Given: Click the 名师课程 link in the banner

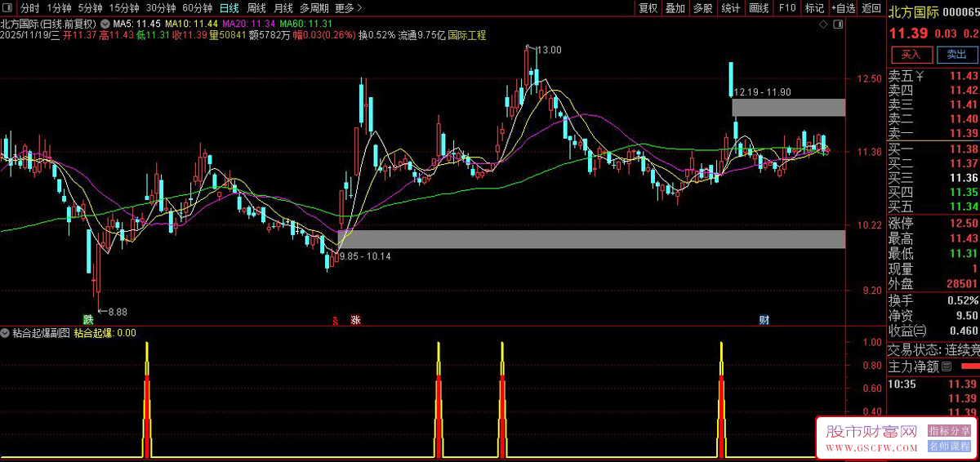Looking at the screenshot, I should (950, 446).
